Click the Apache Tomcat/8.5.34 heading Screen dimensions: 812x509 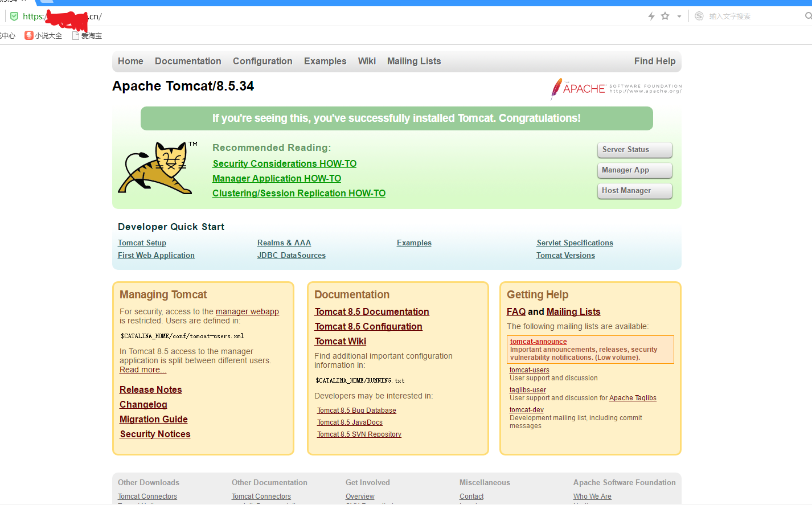click(x=183, y=86)
